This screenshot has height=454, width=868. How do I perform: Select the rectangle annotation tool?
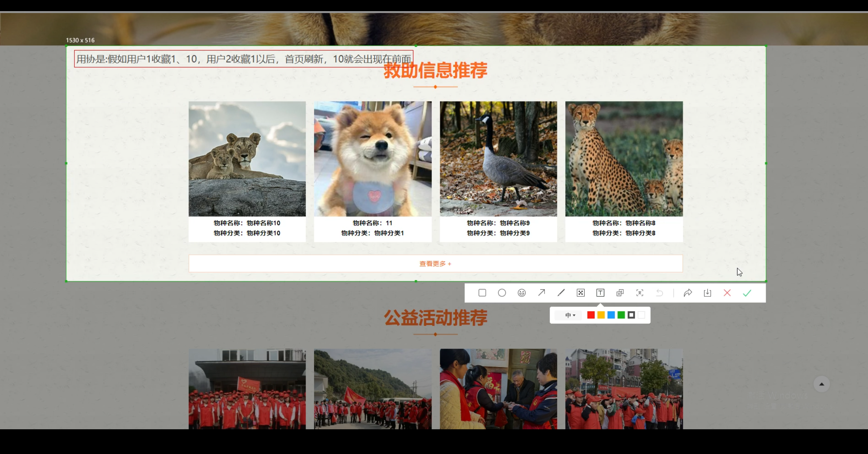pyautogui.click(x=482, y=293)
